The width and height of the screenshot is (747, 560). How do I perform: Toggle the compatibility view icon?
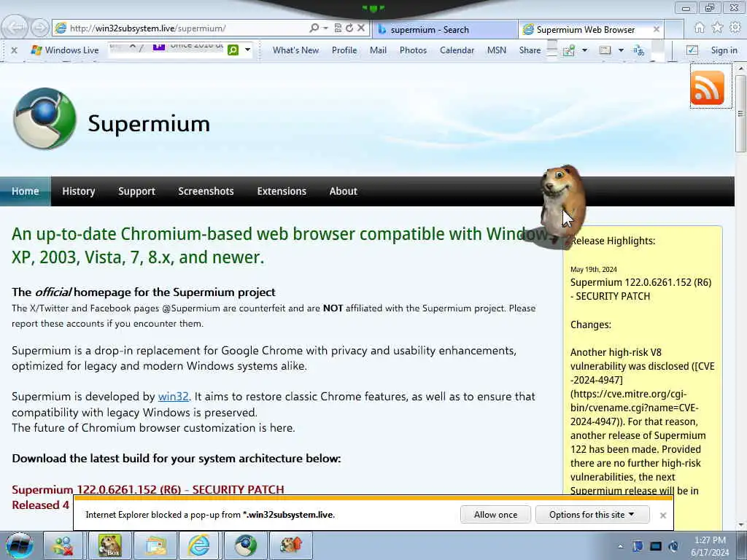(x=338, y=28)
